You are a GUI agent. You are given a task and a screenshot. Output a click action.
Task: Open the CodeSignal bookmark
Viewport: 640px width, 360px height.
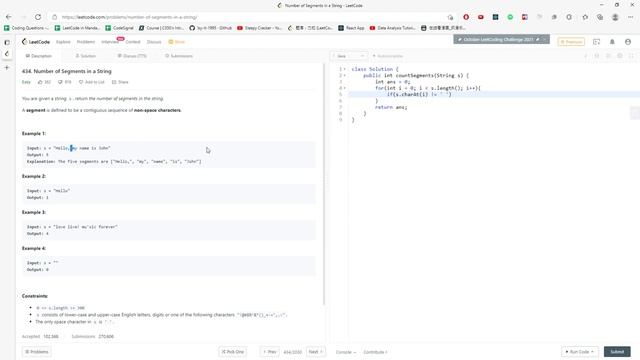pos(120,28)
